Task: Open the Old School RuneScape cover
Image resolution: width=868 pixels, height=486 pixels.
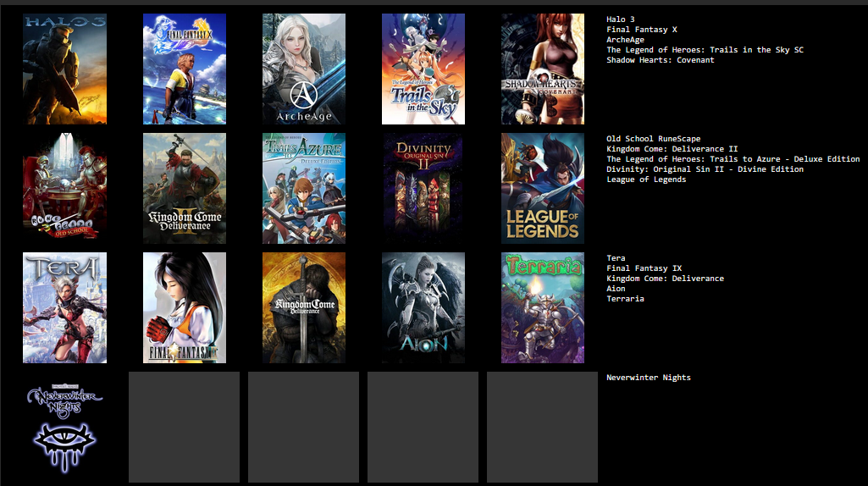Action: point(64,188)
